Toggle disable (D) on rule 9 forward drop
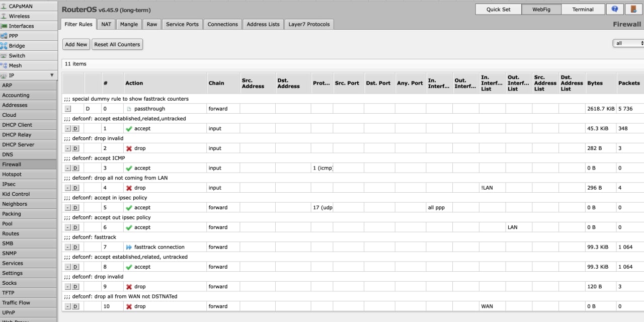The image size is (644, 322). click(75, 287)
